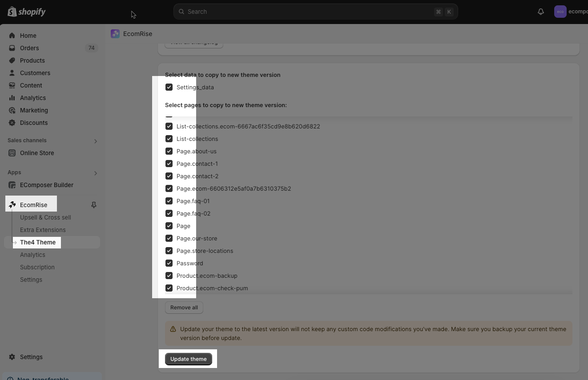This screenshot has height=380, width=588.
Task: Uncheck List-collections.ecom-6667ac6f35cd9e8b620d6822 checkbox
Action: (x=169, y=126)
